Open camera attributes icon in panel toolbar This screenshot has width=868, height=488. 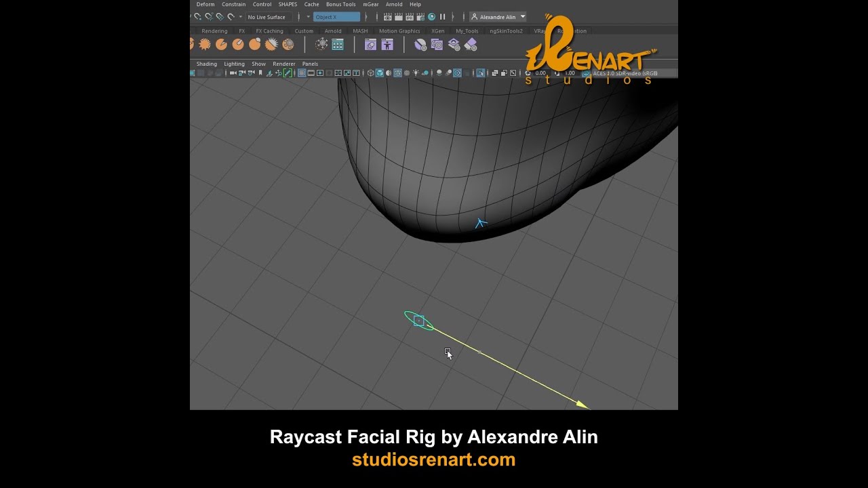point(252,73)
